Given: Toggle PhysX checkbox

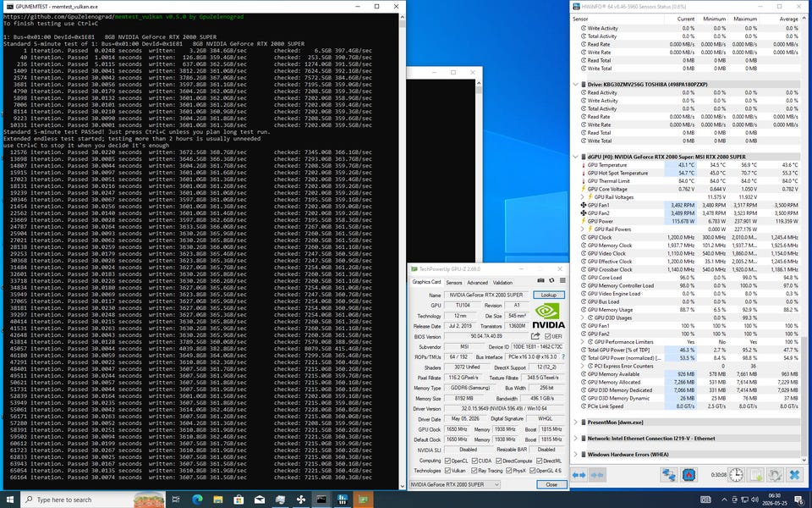Looking at the screenshot, I should pos(508,470).
